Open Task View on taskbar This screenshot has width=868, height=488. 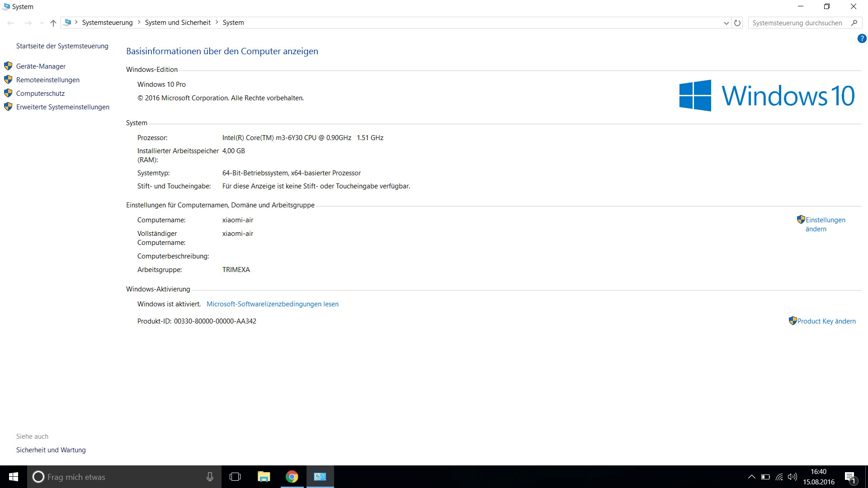click(235, 477)
